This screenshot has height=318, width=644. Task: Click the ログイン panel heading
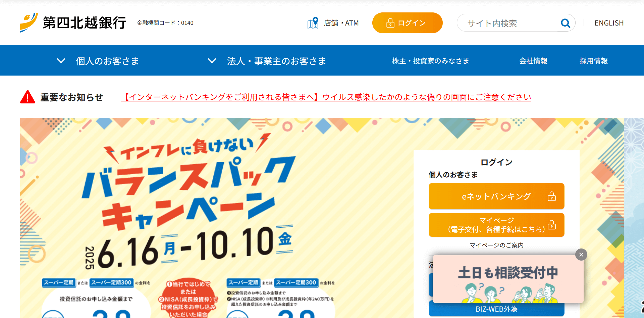click(x=496, y=162)
